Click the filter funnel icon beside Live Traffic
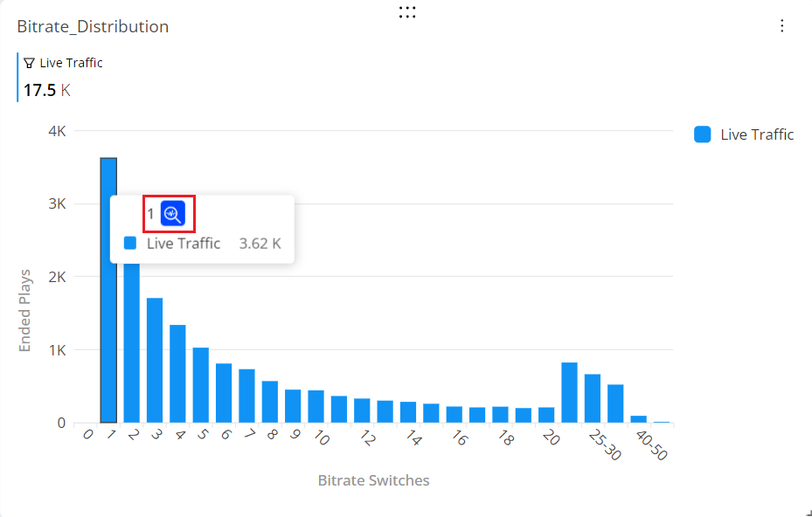 [x=30, y=63]
